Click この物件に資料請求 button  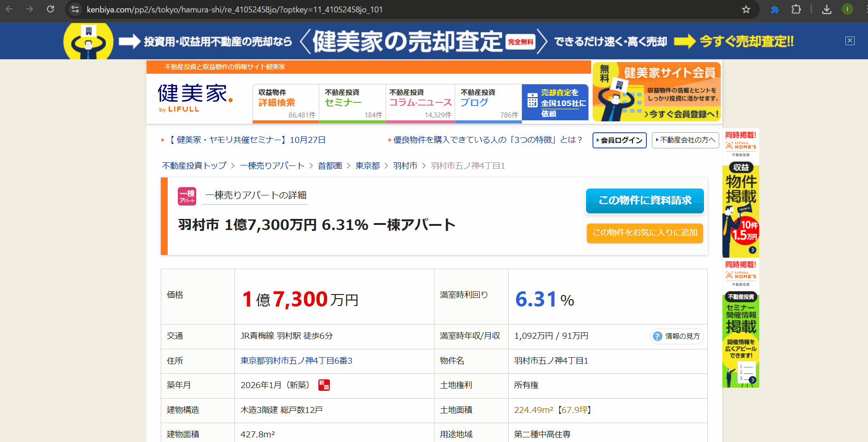[x=645, y=201]
